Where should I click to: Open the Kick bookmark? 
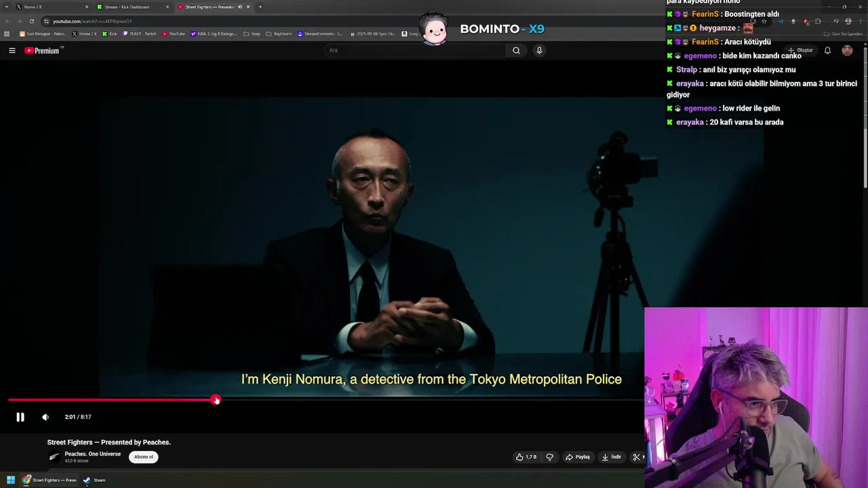(x=109, y=33)
